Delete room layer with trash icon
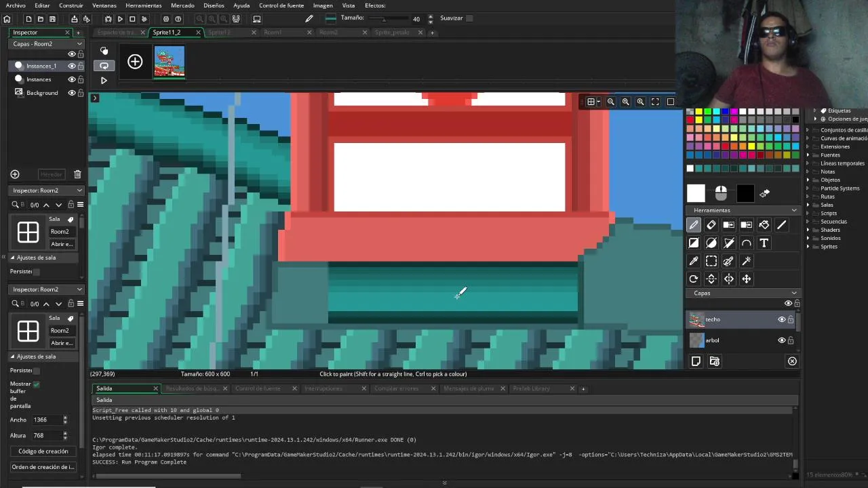This screenshot has height=488, width=868. (77, 174)
